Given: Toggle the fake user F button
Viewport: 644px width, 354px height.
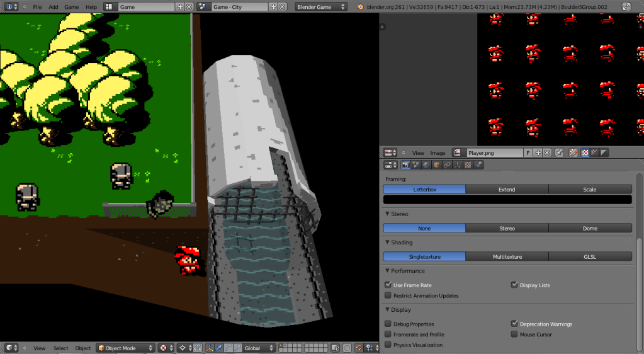Looking at the screenshot, I should coord(528,153).
